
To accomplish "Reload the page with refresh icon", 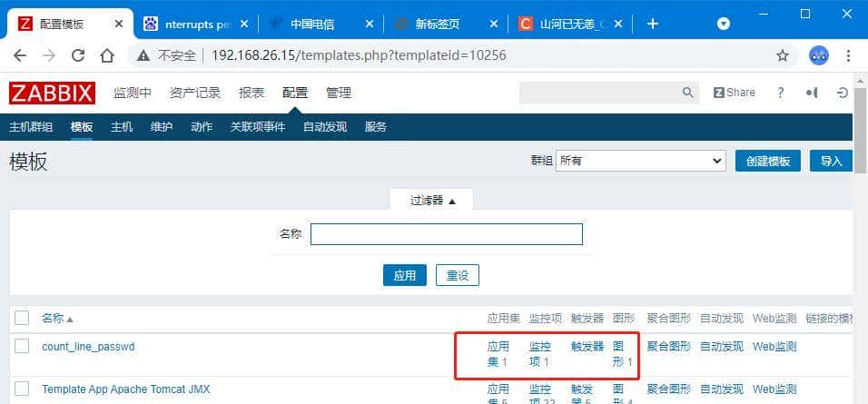I will pos(78,55).
